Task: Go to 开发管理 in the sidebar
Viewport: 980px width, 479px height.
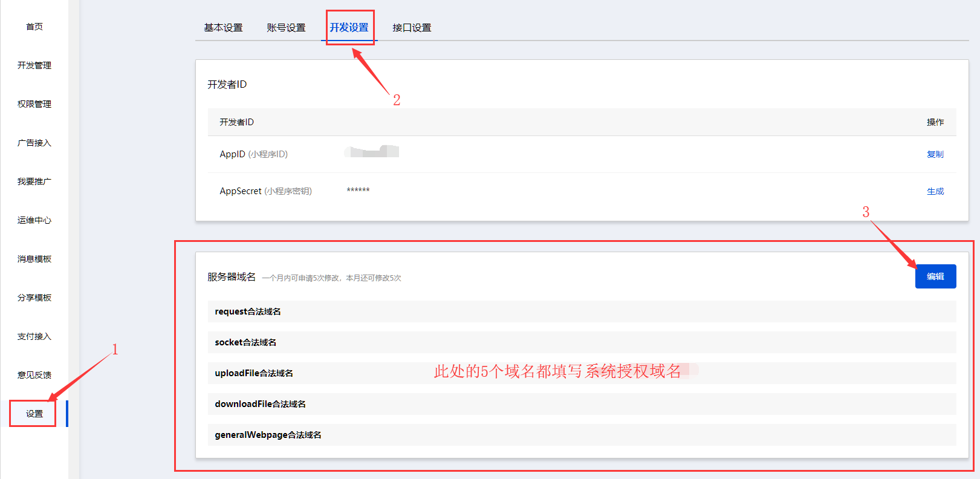Action: [x=34, y=65]
